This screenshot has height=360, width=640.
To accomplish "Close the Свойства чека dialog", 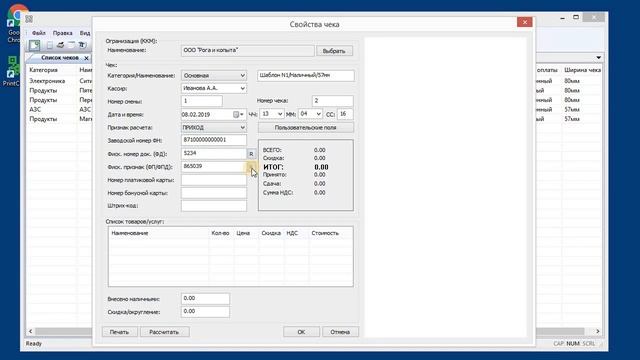I will pos(524,22).
